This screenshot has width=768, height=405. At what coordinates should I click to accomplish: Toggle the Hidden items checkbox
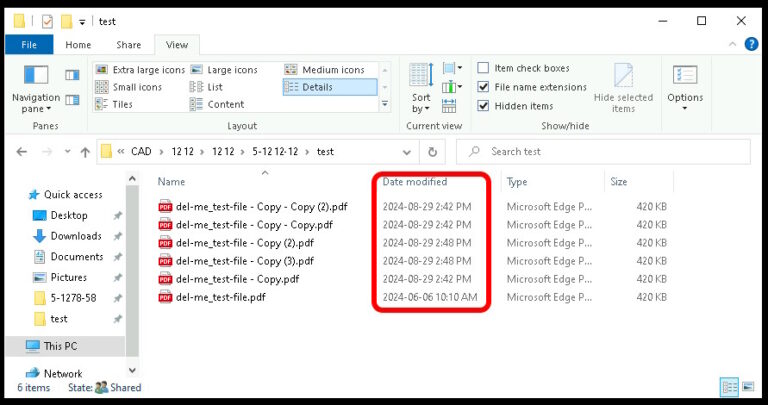pos(484,106)
